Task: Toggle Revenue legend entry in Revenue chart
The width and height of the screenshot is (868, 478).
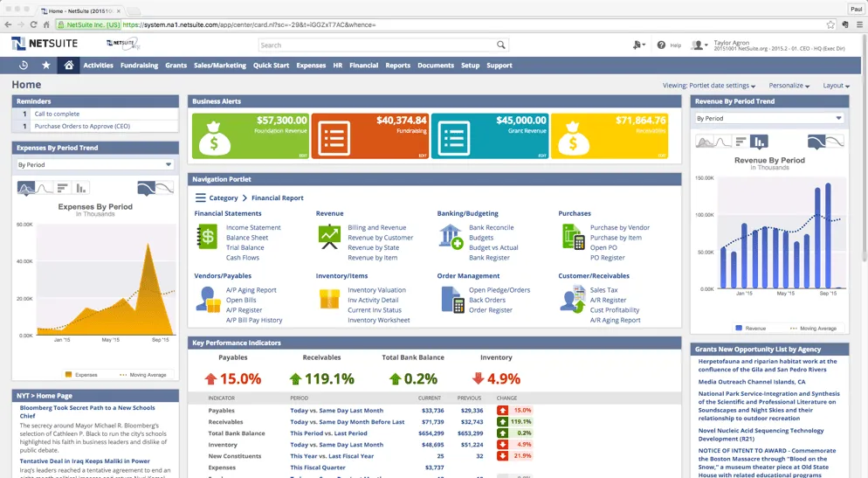Action: click(x=751, y=329)
